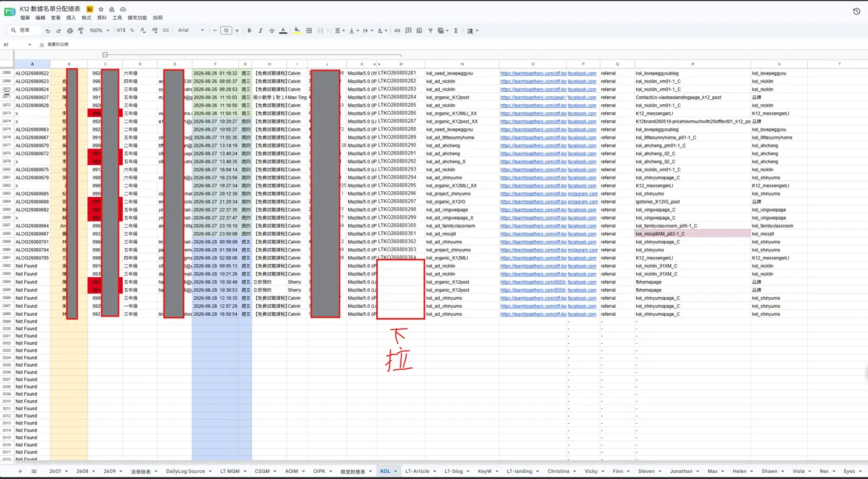Star this spreadsheet
The height and width of the screenshot is (479, 868).
click(101, 9)
